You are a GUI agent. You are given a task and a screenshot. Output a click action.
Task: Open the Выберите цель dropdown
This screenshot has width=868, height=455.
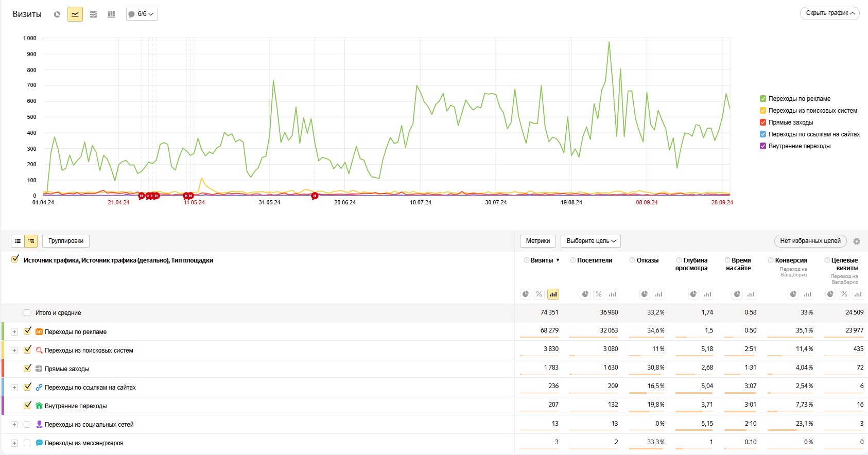click(591, 241)
